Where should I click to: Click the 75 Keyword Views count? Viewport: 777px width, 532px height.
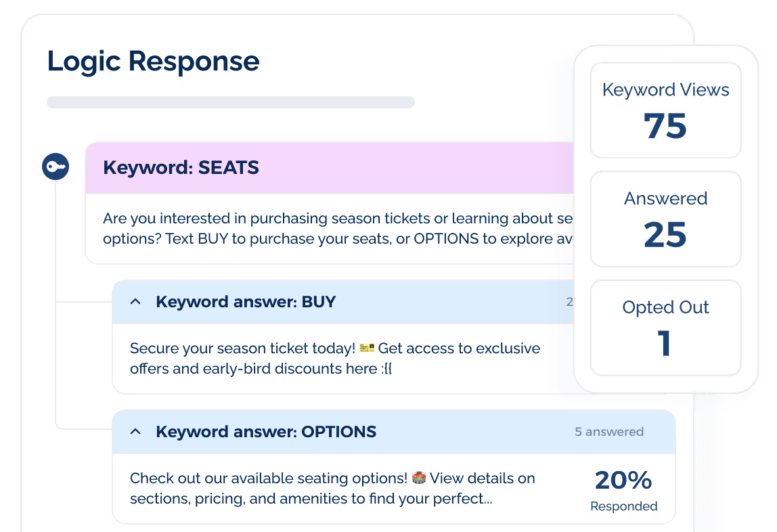click(x=665, y=126)
